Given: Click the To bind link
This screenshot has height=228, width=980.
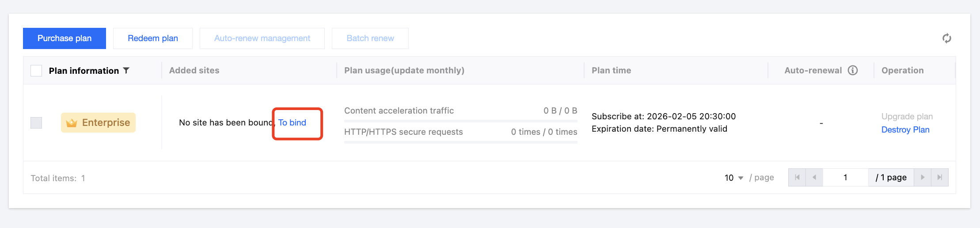Looking at the screenshot, I should (292, 122).
